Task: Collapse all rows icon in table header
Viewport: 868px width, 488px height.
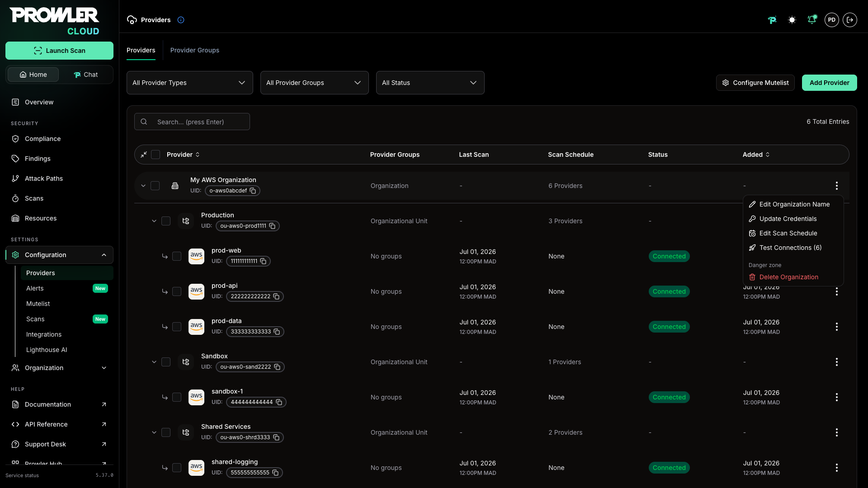Action: pyautogui.click(x=144, y=155)
